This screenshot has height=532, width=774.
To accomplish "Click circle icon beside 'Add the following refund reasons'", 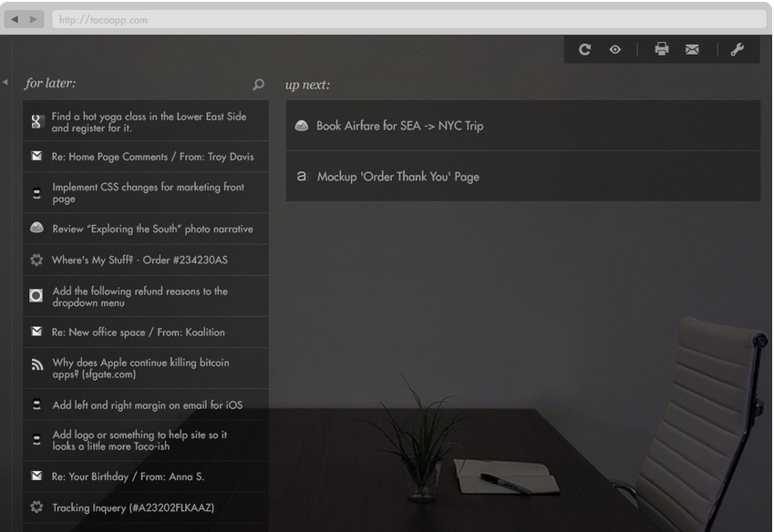I will 36,295.
